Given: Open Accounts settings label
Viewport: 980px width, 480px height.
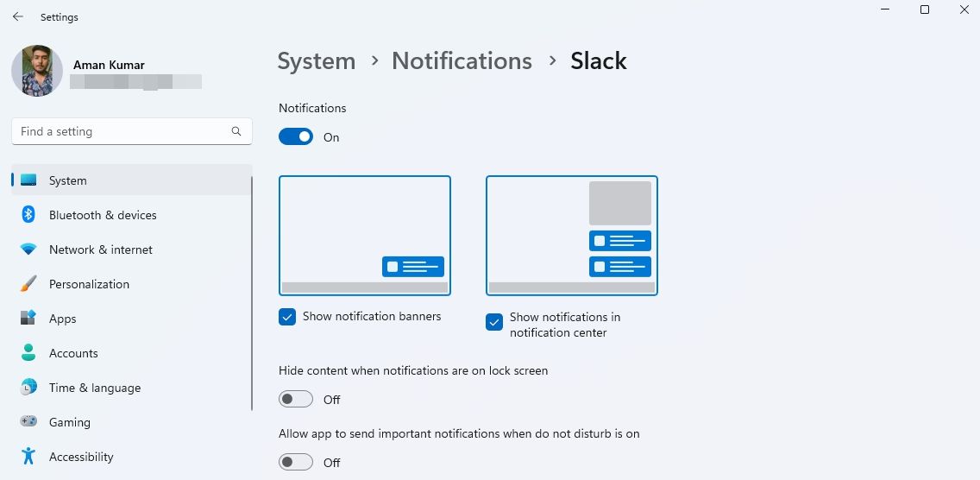Looking at the screenshot, I should click(x=73, y=353).
